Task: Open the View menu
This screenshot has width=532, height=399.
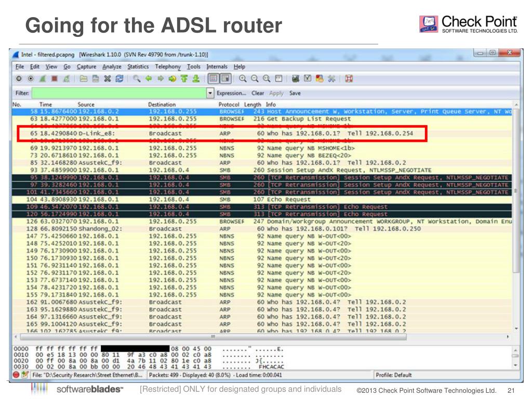Action: click(51, 66)
